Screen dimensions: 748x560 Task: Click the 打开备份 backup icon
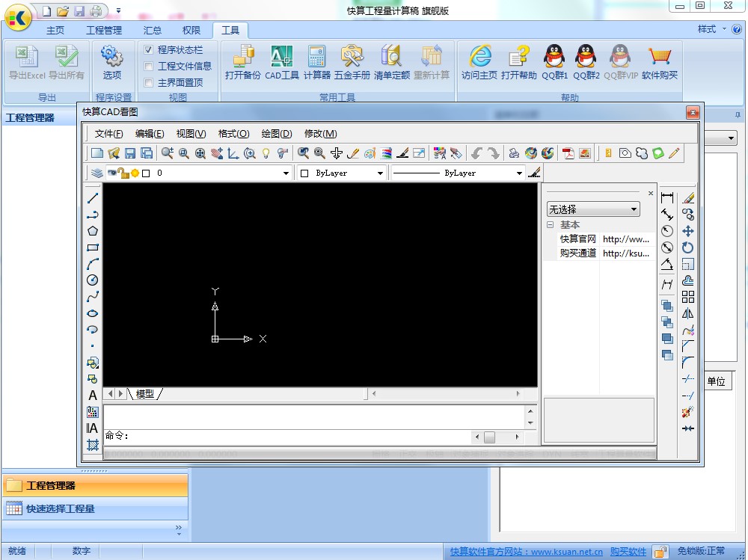click(x=242, y=62)
